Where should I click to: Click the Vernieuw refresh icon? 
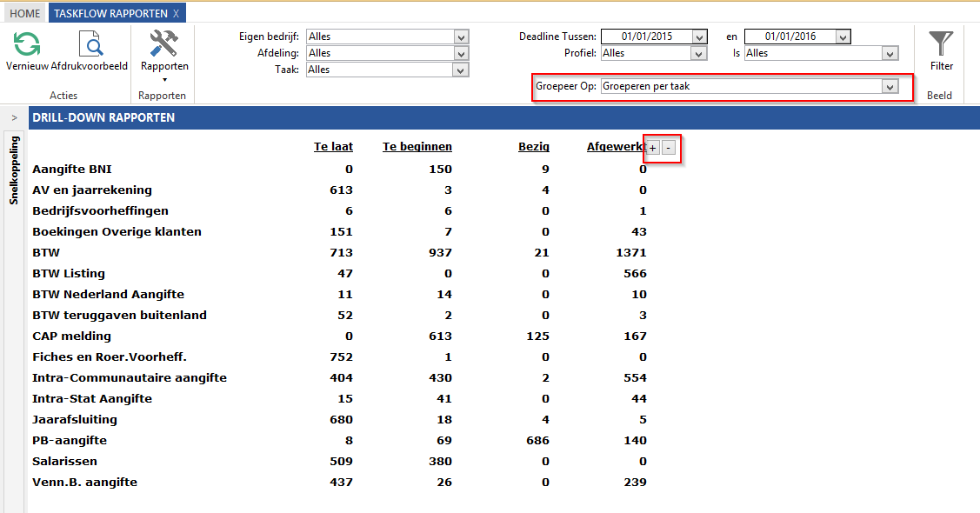tap(27, 44)
